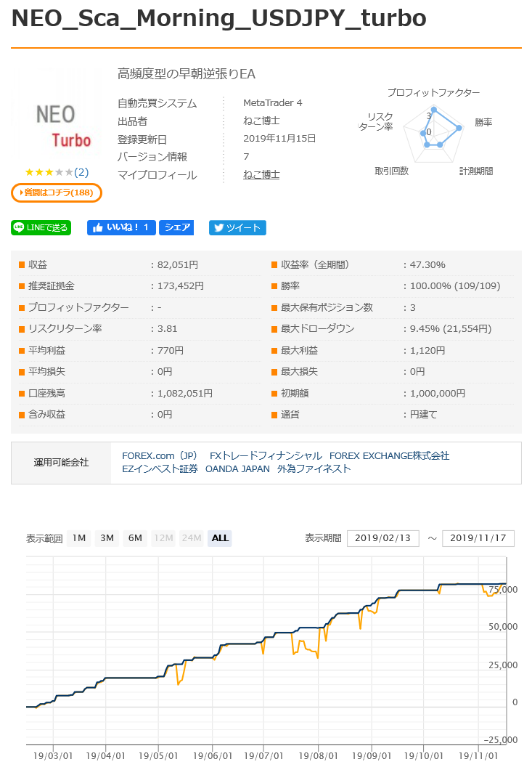Viewport: 532px width, 767px height.
Task: Select the 12M display range
Action: [x=163, y=538]
